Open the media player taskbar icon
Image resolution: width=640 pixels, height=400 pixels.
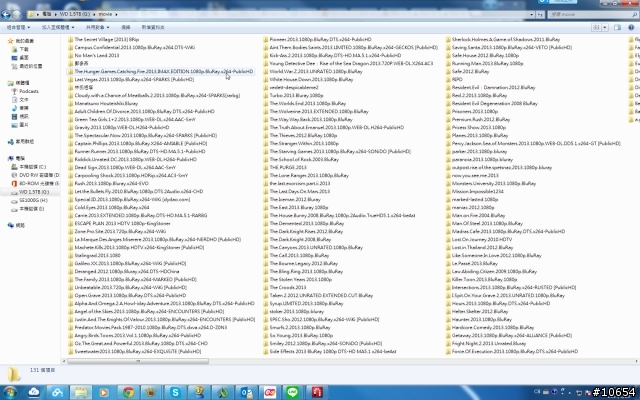coord(104,392)
